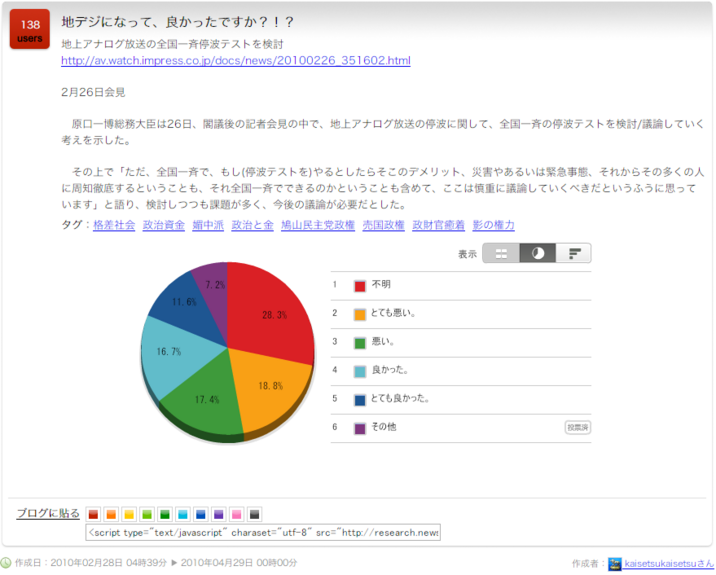Click the kaisetsukaisetsu author avatar icon
The image size is (716, 575).
615,564
